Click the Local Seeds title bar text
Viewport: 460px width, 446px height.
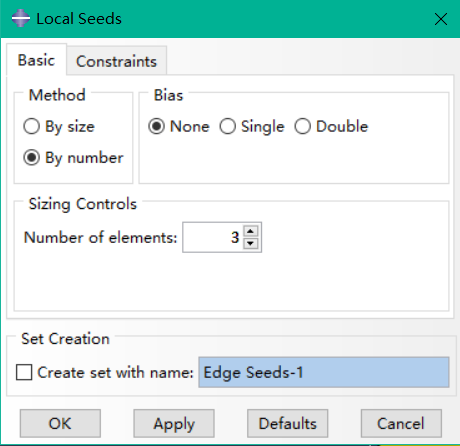click(x=79, y=19)
